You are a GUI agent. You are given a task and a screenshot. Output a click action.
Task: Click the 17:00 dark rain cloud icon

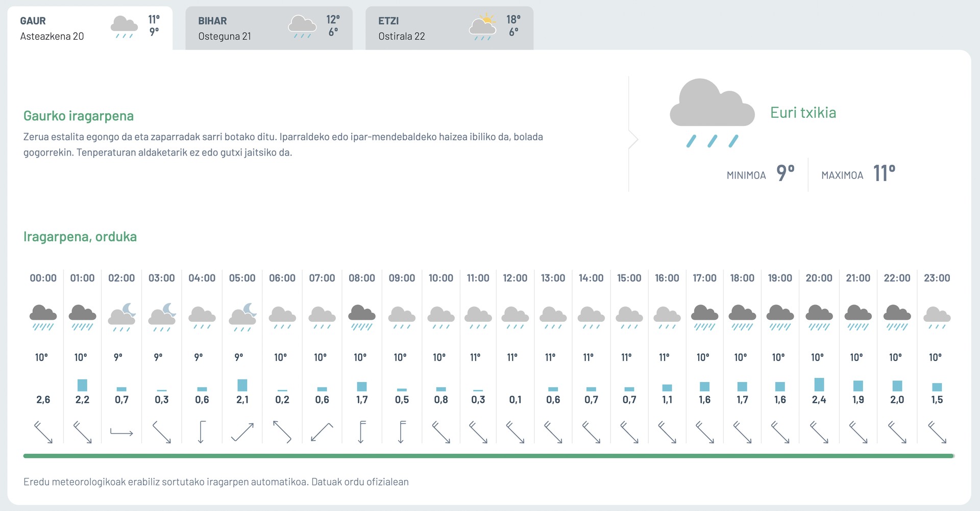[704, 317]
